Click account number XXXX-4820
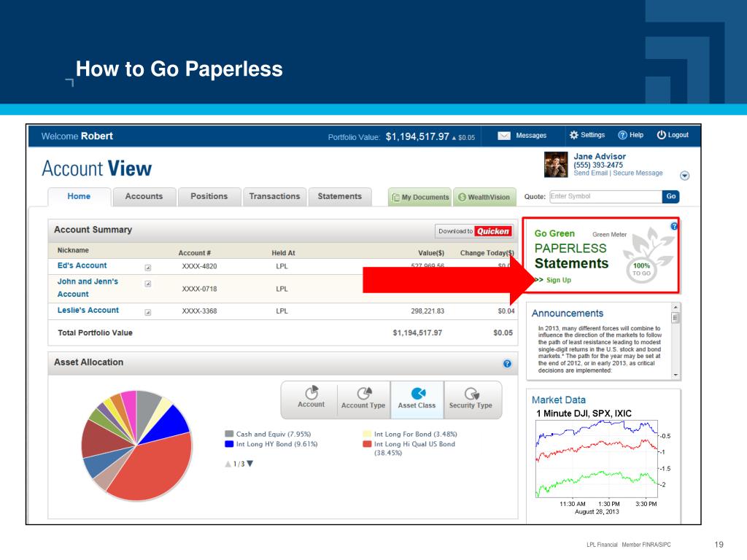 point(199,266)
